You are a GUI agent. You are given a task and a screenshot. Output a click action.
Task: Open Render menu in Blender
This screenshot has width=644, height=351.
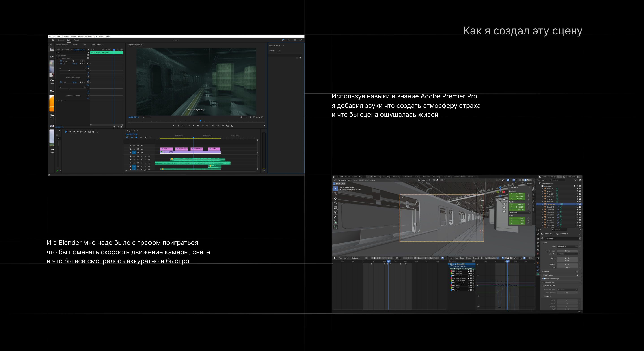pos(347,177)
